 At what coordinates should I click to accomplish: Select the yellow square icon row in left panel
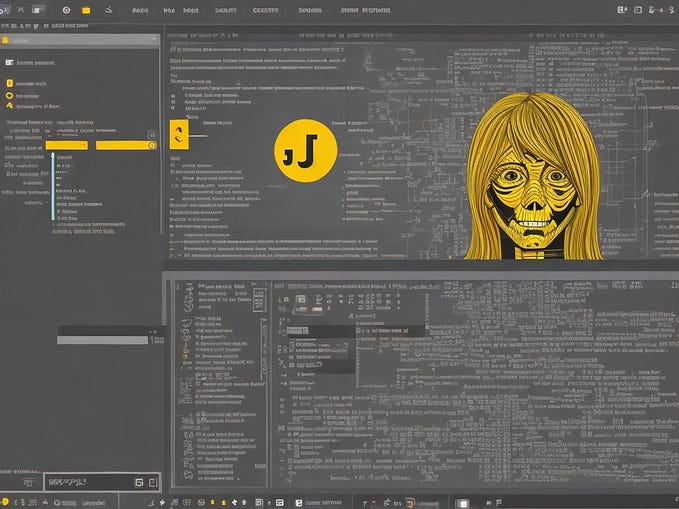click(26, 83)
